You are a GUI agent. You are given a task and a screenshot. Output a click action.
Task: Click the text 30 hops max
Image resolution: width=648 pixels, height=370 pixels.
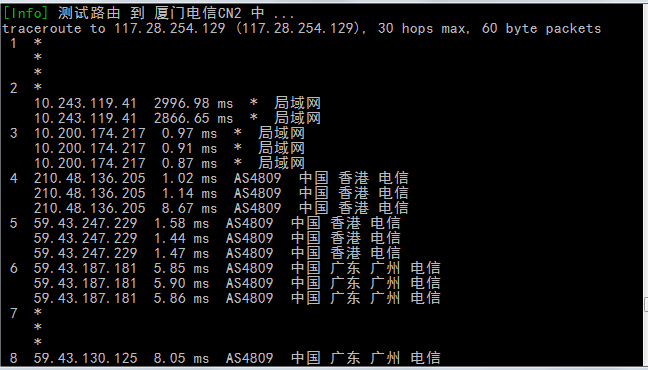pos(422,29)
